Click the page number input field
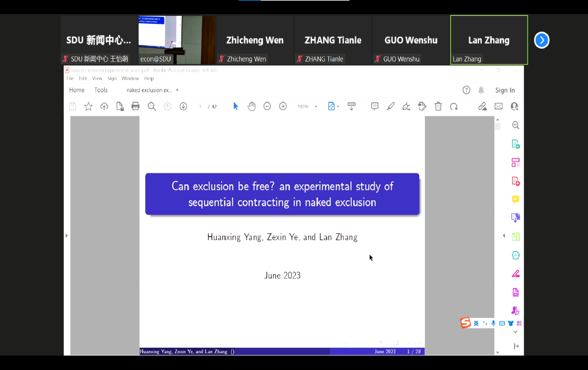 coord(200,107)
